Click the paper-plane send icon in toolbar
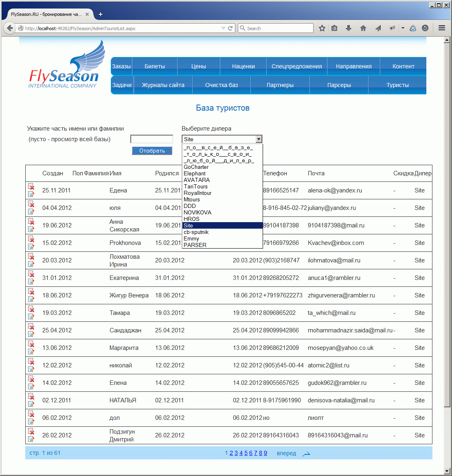Viewport: 452px width, 476px height. pyautogui.click(x=378, y=28)
